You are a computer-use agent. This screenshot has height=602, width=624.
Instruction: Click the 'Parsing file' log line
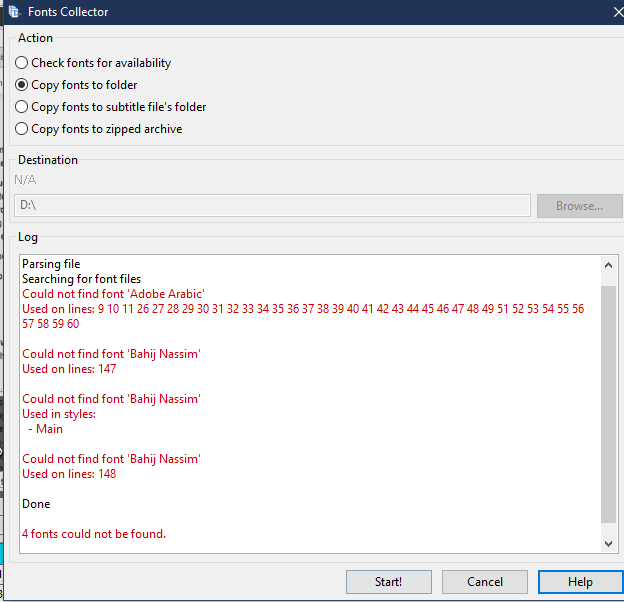click(51, 264)
